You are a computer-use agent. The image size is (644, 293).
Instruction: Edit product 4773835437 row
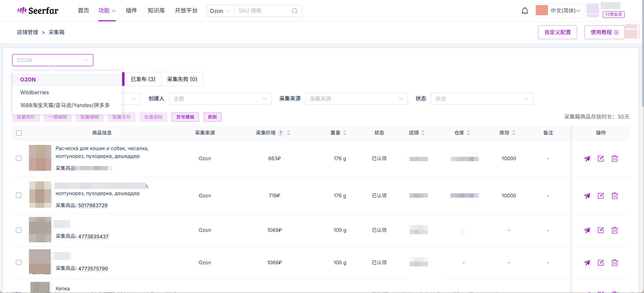tap(601, 230)
